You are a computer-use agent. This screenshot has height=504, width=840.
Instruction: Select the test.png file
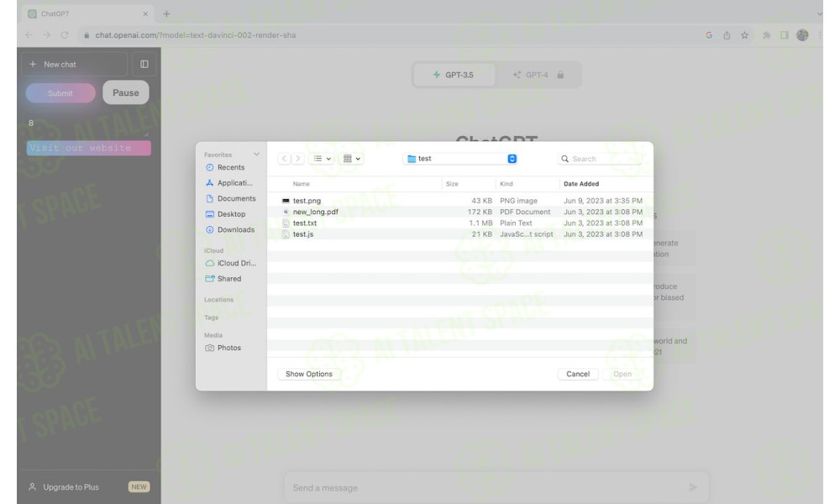(460, 201)
